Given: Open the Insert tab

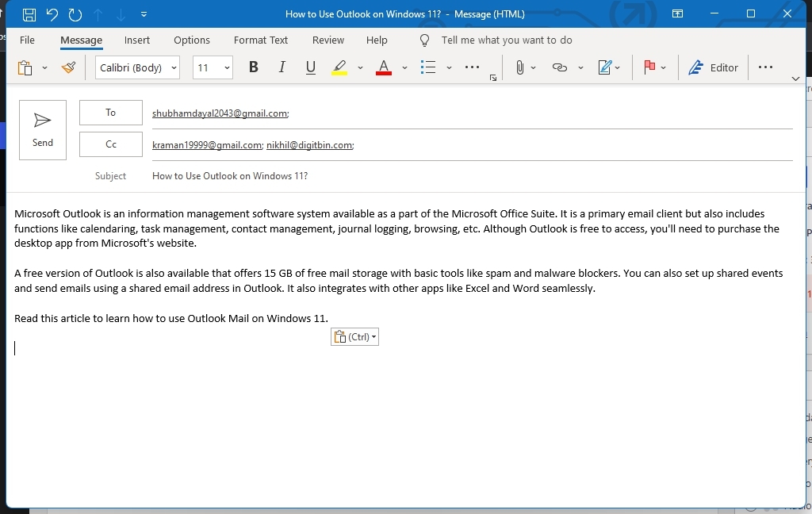Looking at the screenshot, I should pyautogui.click(x=137, y=40).
